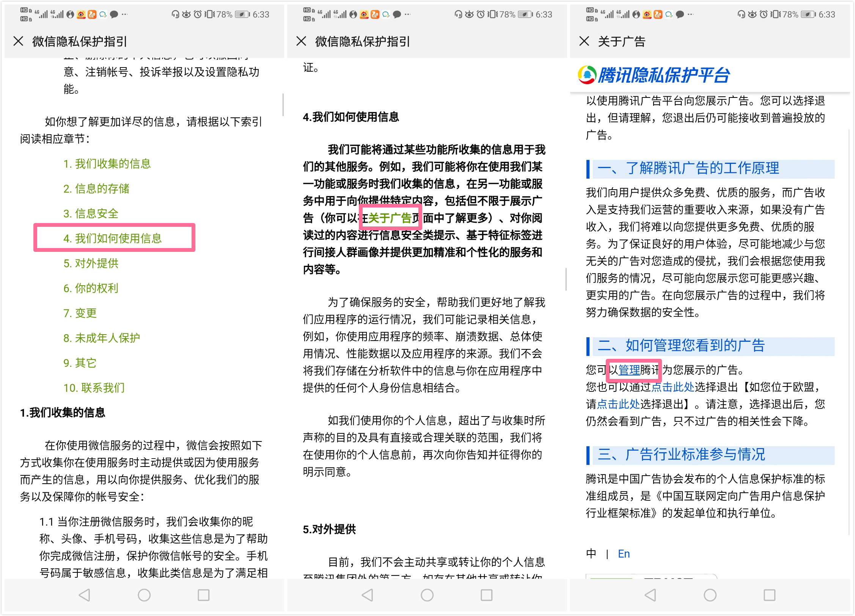The image size is (855, 616).
Task: Open section 8 未成年人保护 from the index
Action: point(102,338)
